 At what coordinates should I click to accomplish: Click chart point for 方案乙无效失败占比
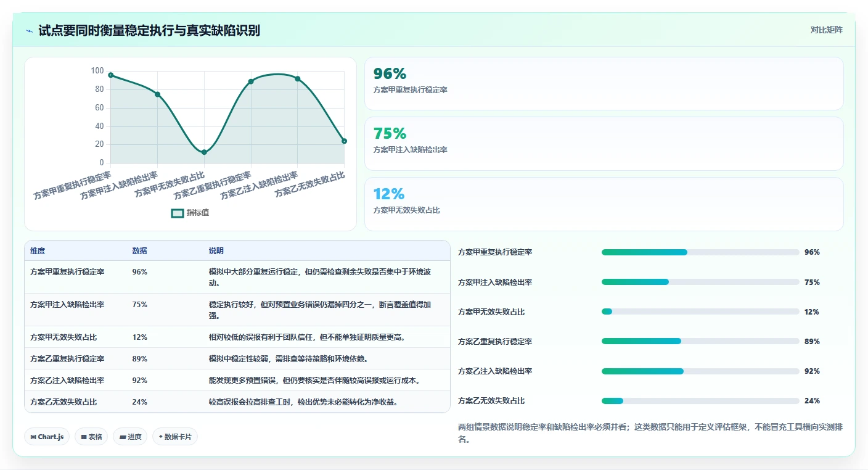click(x=344, y=141)
